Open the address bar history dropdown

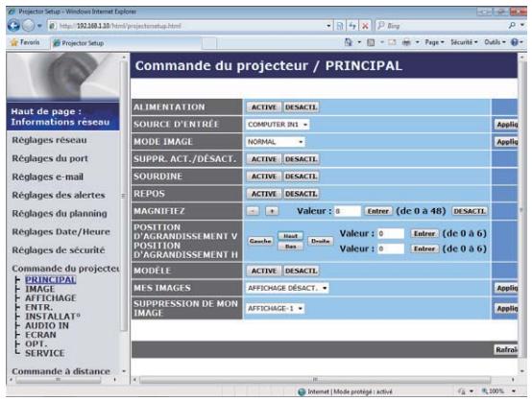328,26
